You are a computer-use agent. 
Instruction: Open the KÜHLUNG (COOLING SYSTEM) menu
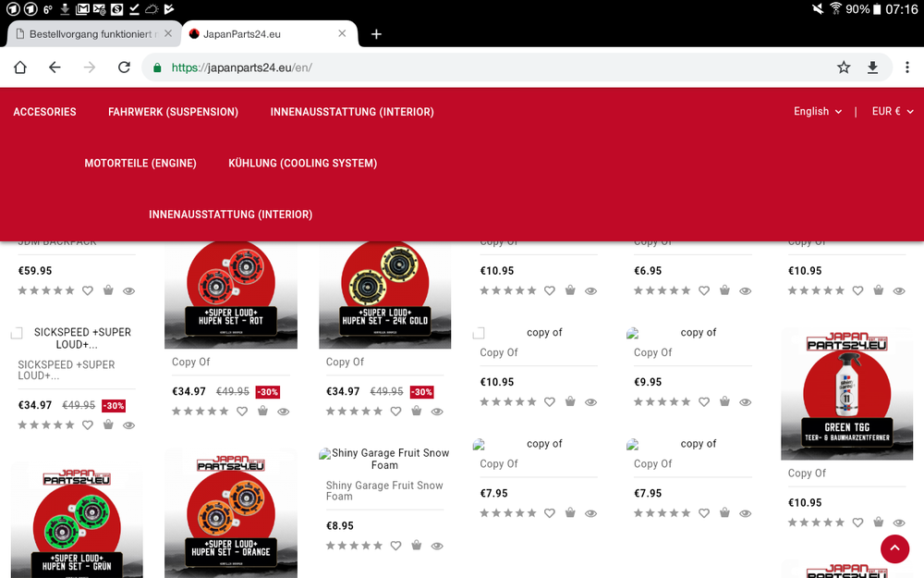tap(303, 164)
